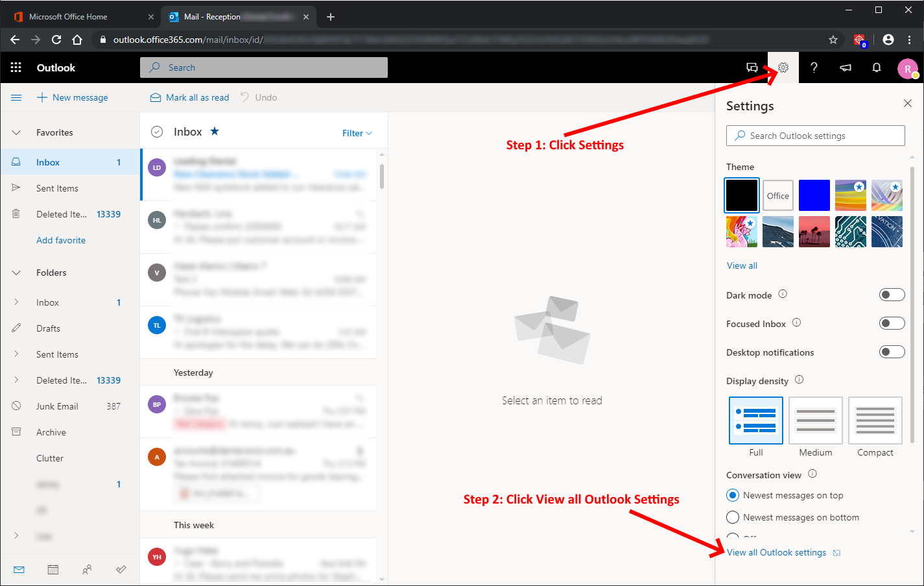This screenshot has width=924, height=586.
Task: Select all messages circle beside Inbox
Action: [157, 132]
